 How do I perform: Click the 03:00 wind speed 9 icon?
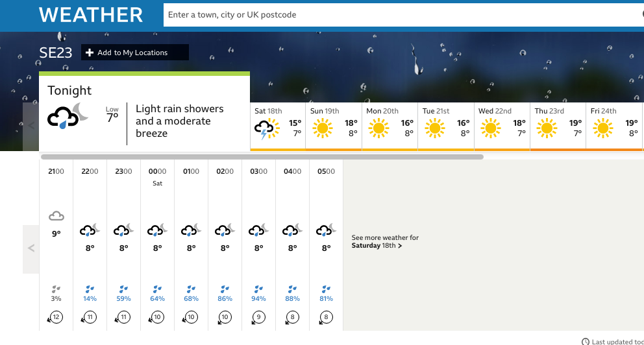(x=258, y=317)
